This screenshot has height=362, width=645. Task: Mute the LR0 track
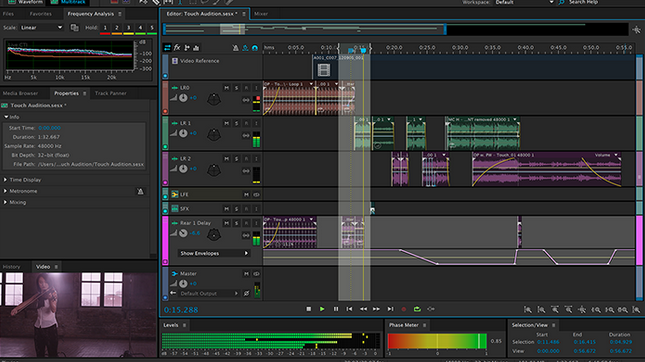coord(227,88)
